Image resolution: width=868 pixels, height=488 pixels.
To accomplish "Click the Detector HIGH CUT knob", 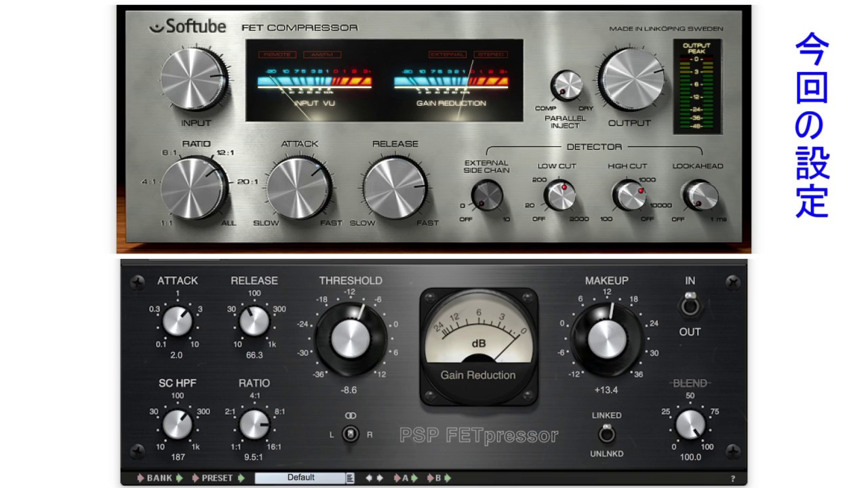I will coord(629,196).
